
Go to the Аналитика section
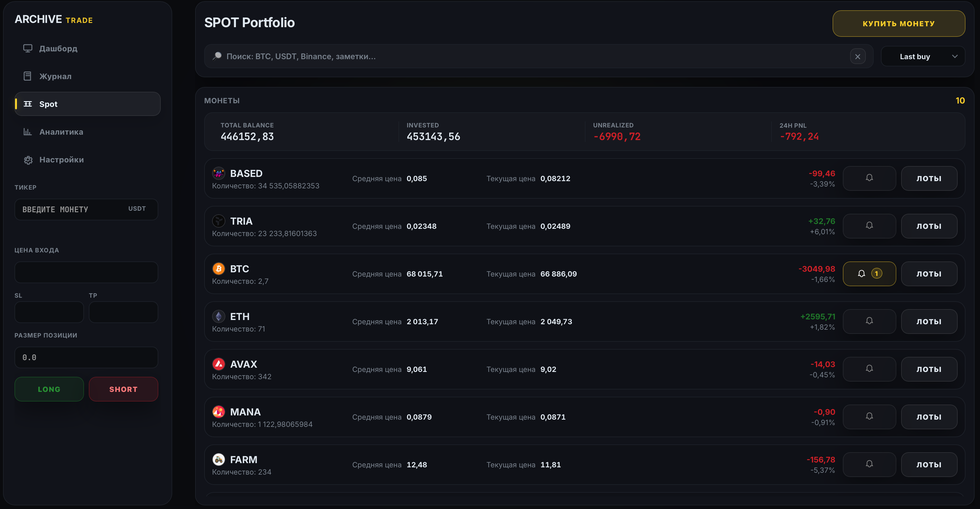[x=61, y=132]
